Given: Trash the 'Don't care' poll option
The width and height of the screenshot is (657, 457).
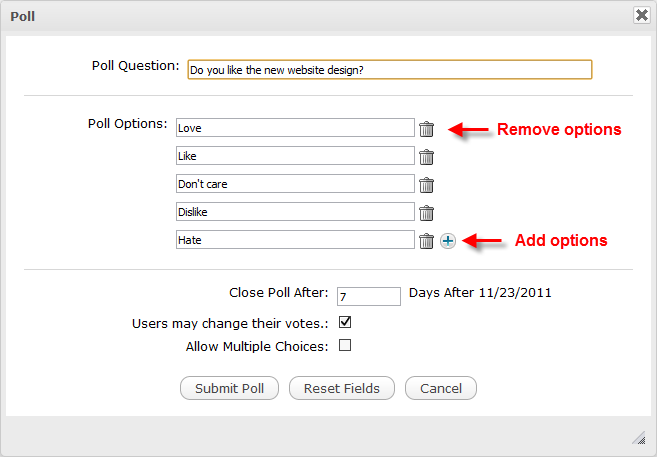Looking at the screenshot, I should click(x=427, y=185).
